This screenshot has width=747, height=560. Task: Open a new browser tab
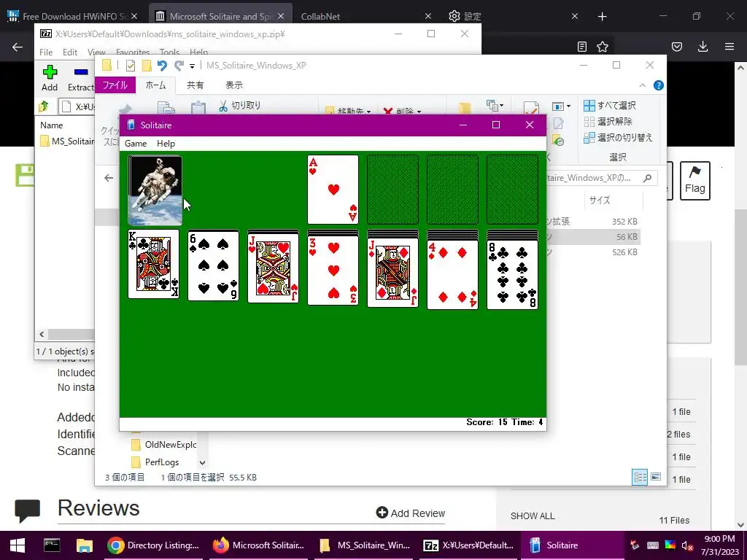pos(602,17)
